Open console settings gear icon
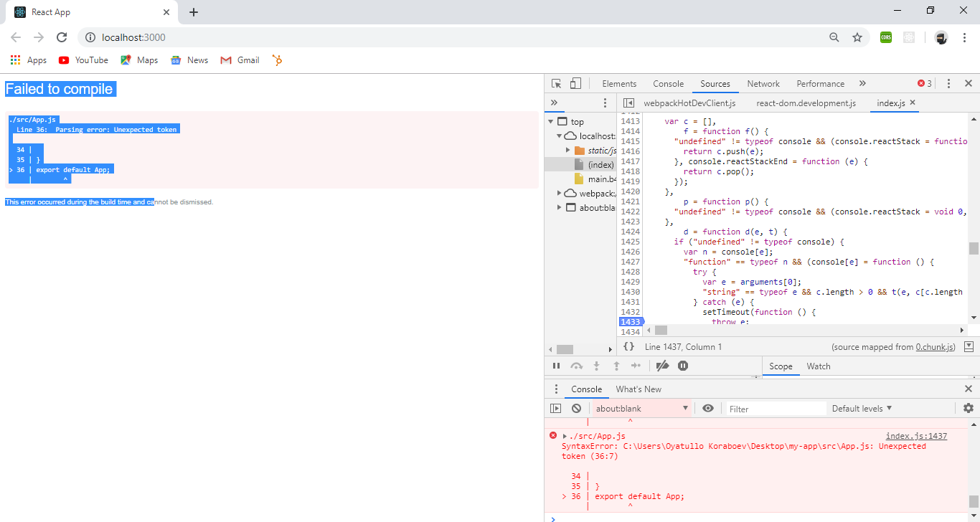This screenshot has width=980, height=522. click(x=969, y=409)
